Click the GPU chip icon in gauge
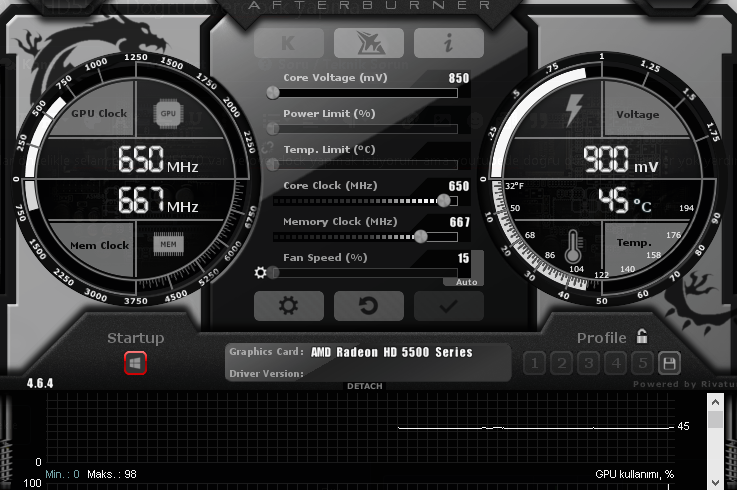This screenshot has height=490, width=737. 168,113
